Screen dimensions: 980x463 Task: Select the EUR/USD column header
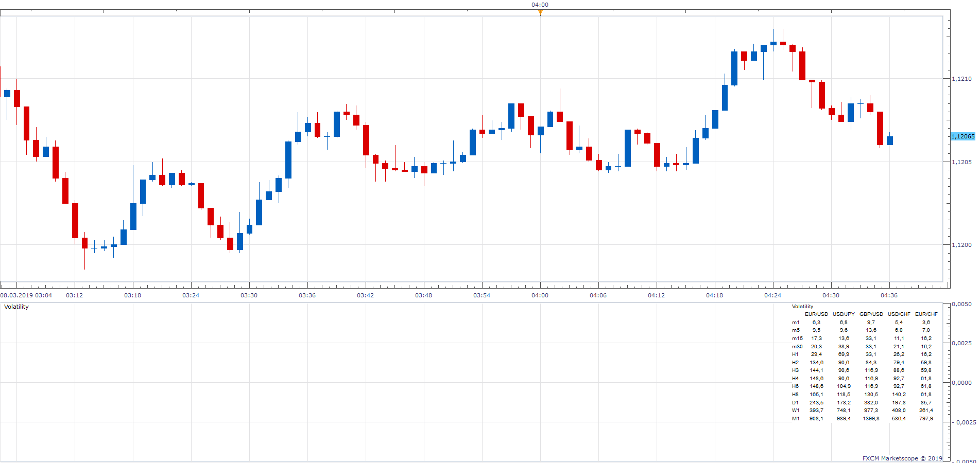pyautogui.click(x=817, y=314)
